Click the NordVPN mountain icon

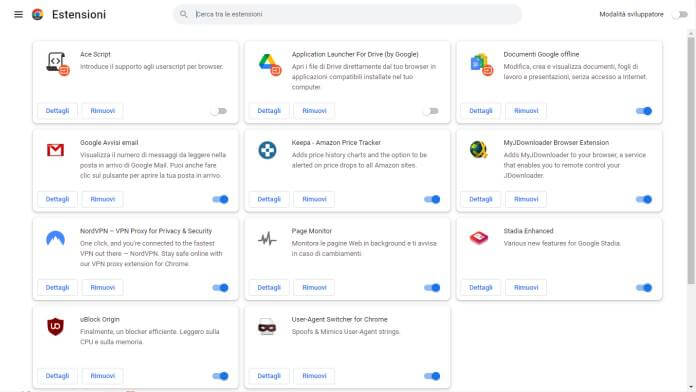(x=55, y=238)
